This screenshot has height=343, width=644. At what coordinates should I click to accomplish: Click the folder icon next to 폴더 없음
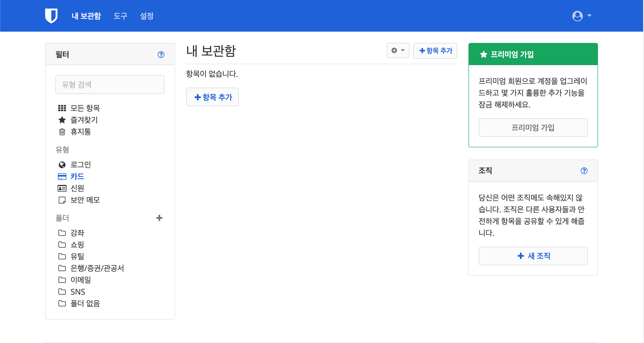click(62, 303)
